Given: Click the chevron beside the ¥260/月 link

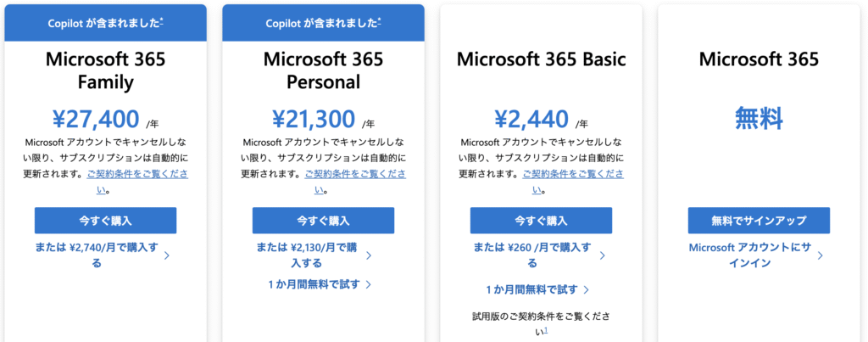Looking at the screenshot, I should pyautogui.click(x=603, y=255).
